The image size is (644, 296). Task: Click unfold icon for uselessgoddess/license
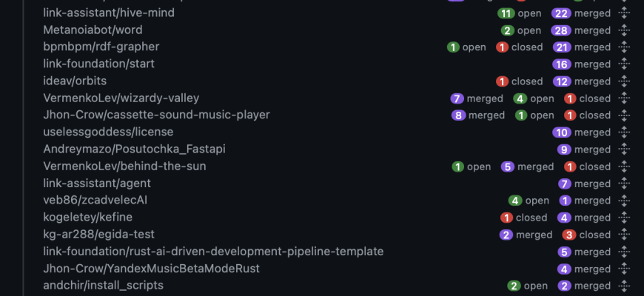click(623, 132)
